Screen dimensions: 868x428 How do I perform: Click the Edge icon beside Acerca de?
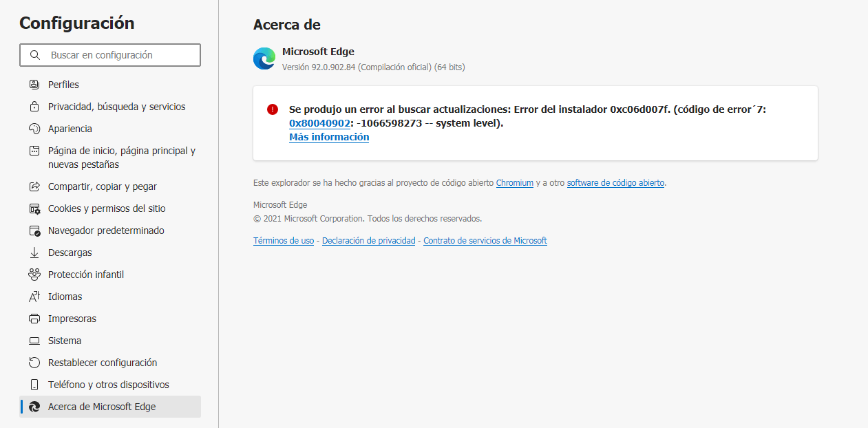coord(34,407)
